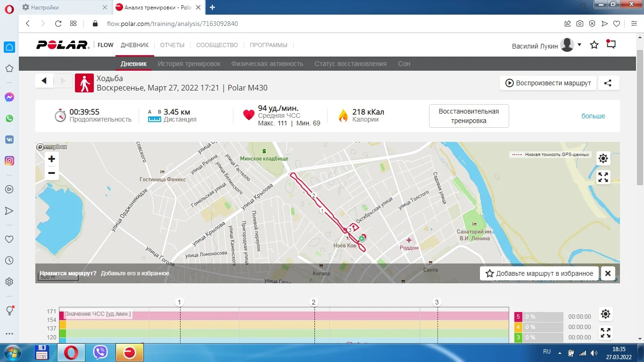Open Messenger from the Opera sidebar
This screenshot has height=362, width=644.
(9, 97)
